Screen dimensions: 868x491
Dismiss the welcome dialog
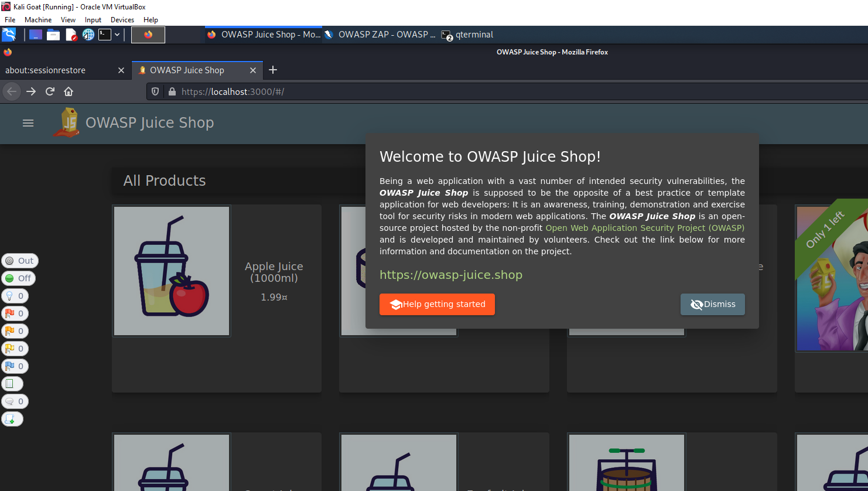click(713, 304)
